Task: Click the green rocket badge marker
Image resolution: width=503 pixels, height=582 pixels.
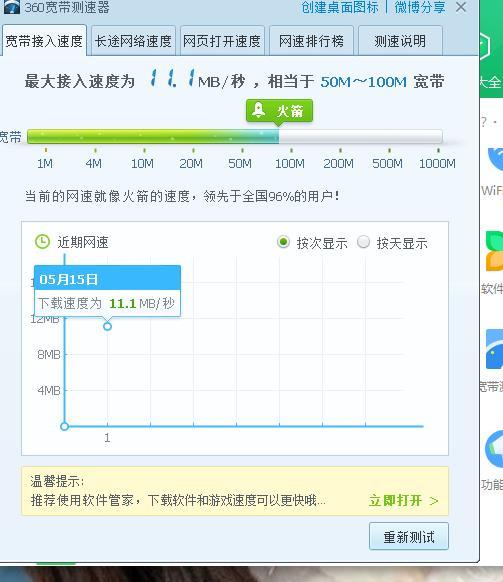Action: [279, 111]
